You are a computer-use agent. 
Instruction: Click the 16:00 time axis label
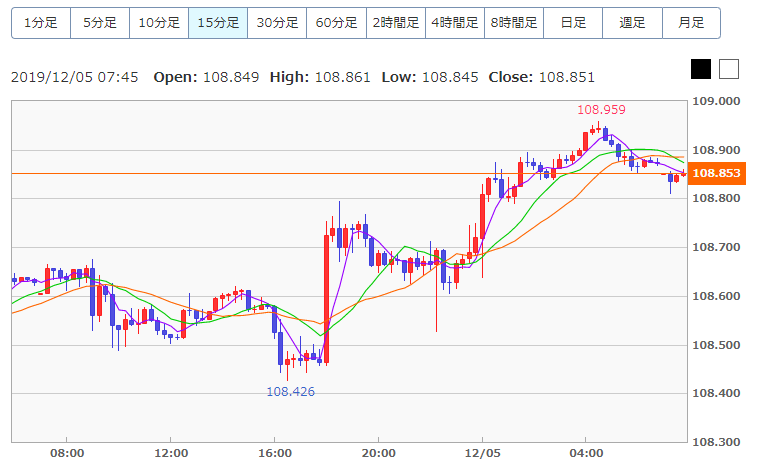pos(275,453)
